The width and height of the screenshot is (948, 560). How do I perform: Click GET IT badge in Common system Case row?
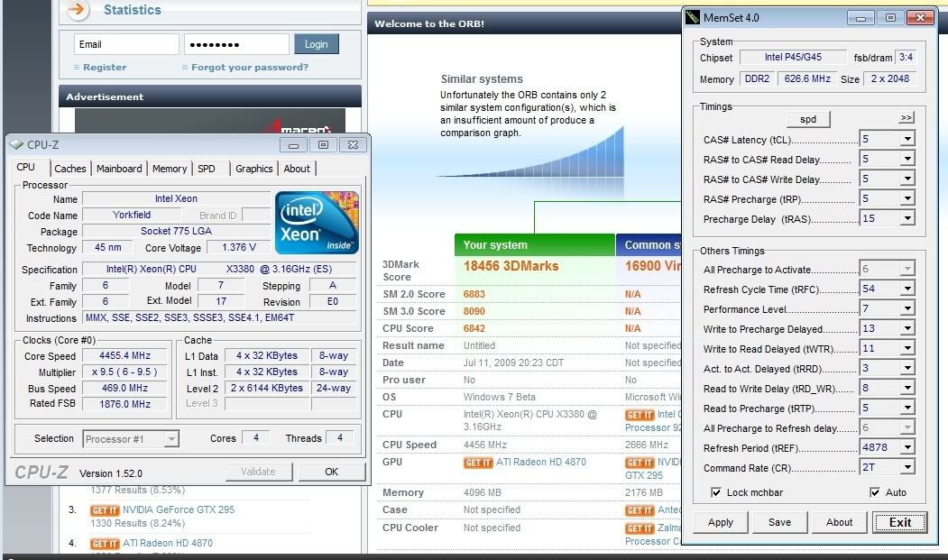click(640, 510)
